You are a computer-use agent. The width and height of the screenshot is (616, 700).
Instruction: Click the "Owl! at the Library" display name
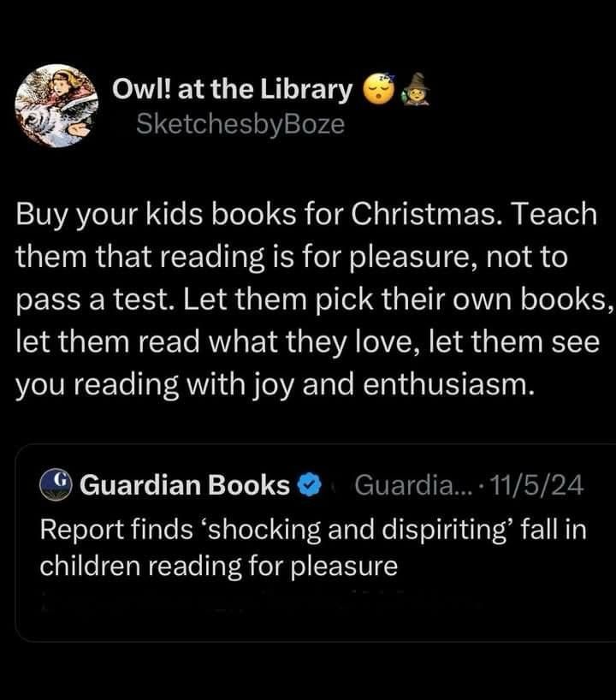(x=232, y=89)
